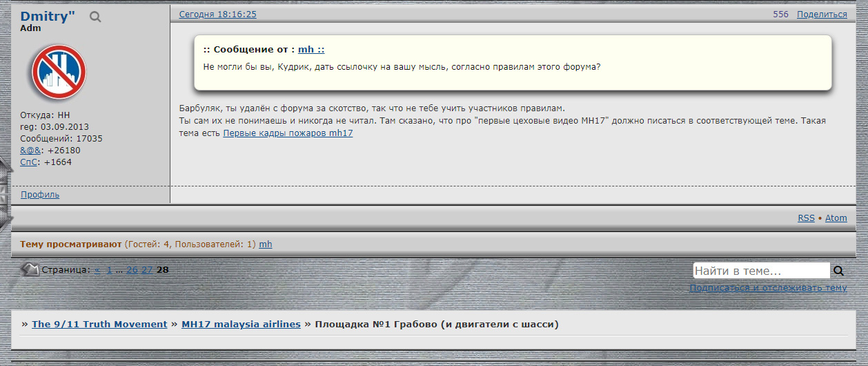Viewport: 868px width, 366px height.
Task: Open mh in the viewing users list
Action: pyautogui.click(x=266, y=244)
